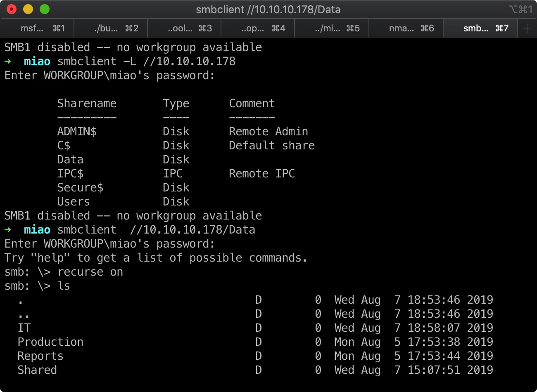This screenshot has width=537, height=392.
Task: Select the Data share name
Action: click(70, 160)
